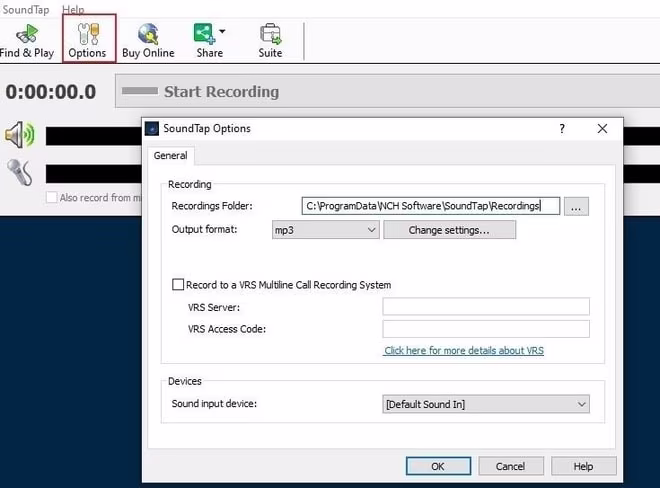Image resolution: width=660 pixels, height=488 pixels.
Task: Click the speaker volume icon
Action: point(19,135)
